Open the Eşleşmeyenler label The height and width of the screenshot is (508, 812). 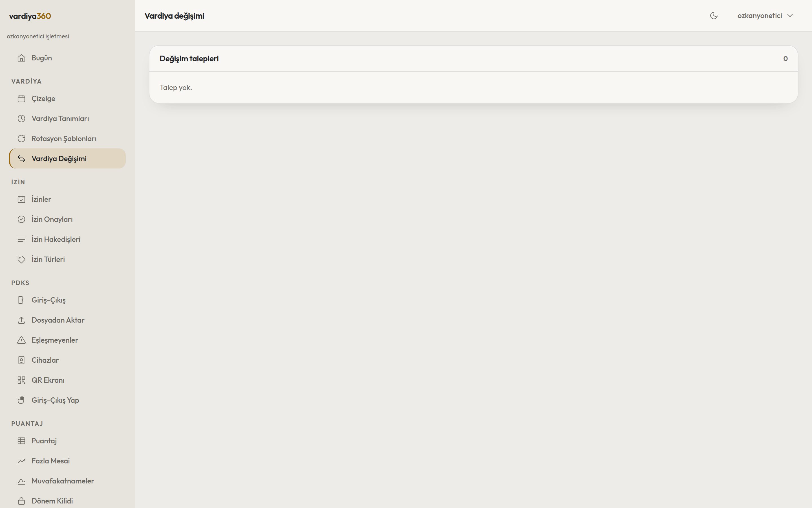(55, 340)
